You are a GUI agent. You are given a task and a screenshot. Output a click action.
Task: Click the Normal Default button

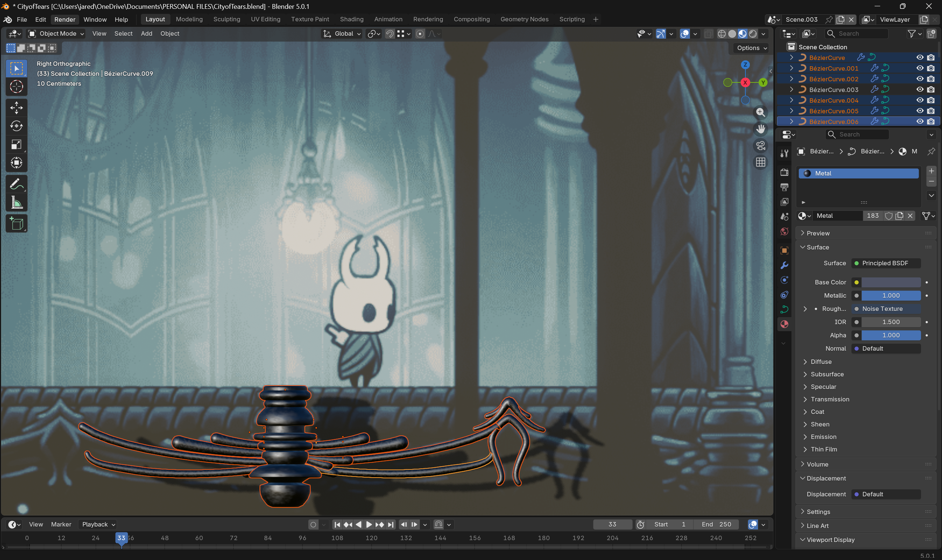click(886, 349)
